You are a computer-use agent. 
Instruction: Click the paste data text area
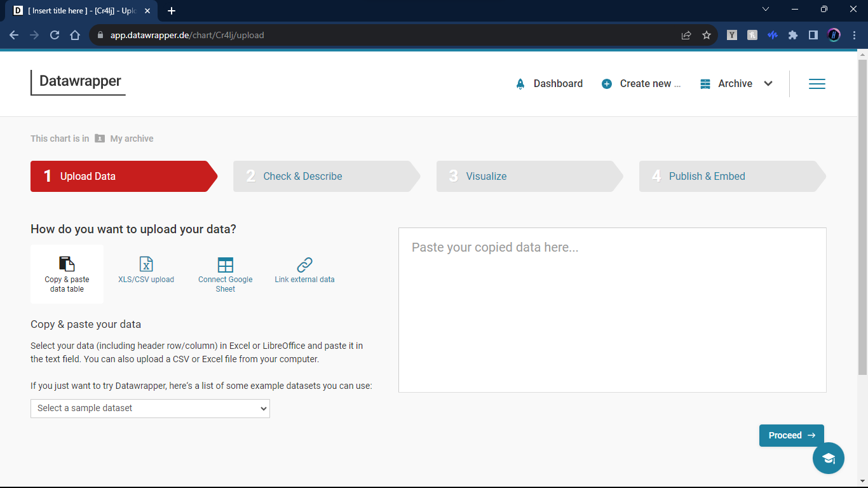pyautogui.click(x=612, y=310)
